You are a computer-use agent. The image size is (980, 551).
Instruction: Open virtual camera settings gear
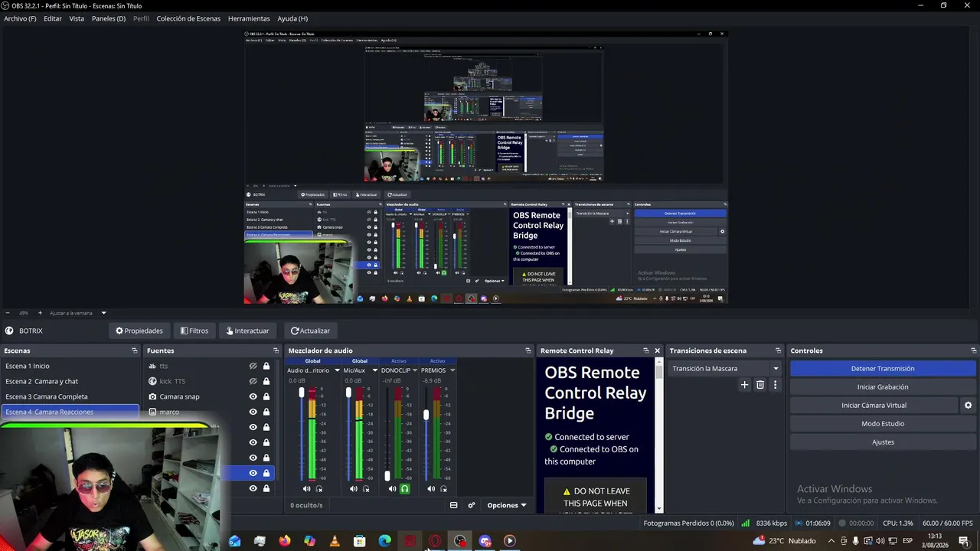click(968, 406)
